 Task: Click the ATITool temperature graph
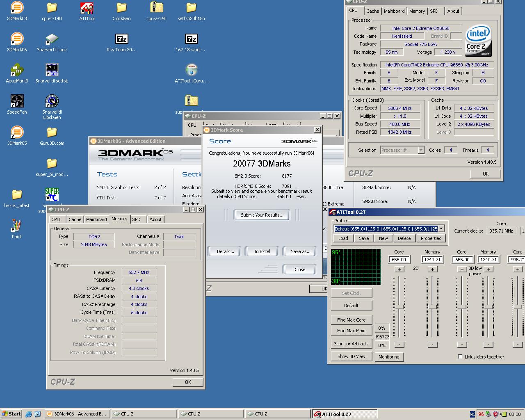click(356, 267)
